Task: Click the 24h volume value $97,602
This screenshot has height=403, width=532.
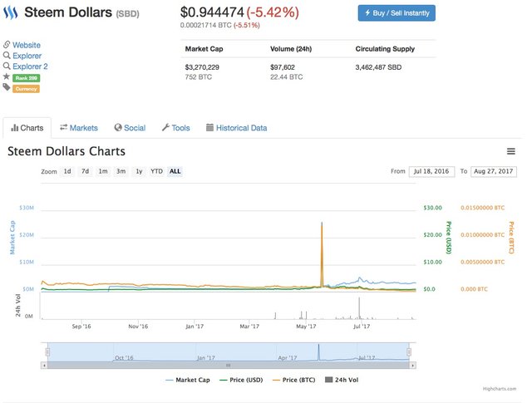Action: [x=283, y=67]
